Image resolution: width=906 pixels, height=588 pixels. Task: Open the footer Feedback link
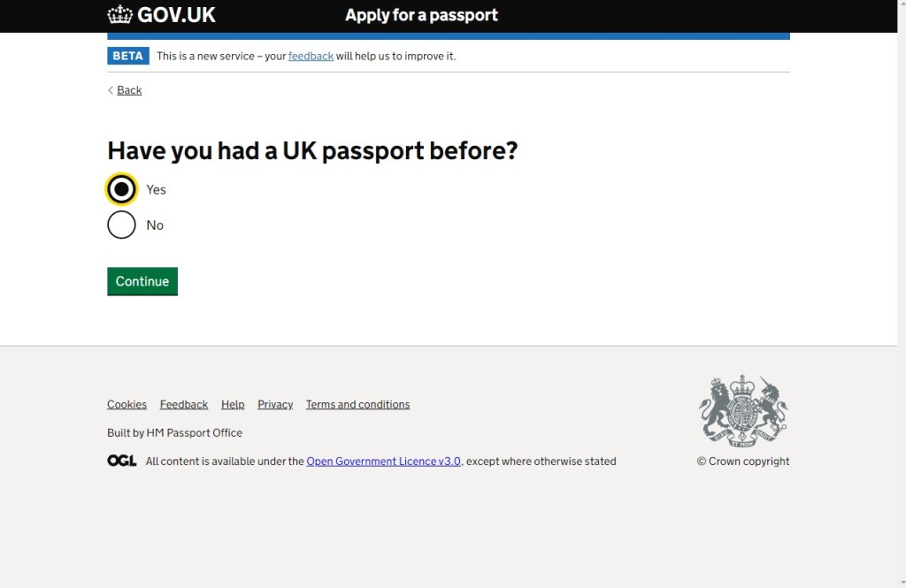184,404
